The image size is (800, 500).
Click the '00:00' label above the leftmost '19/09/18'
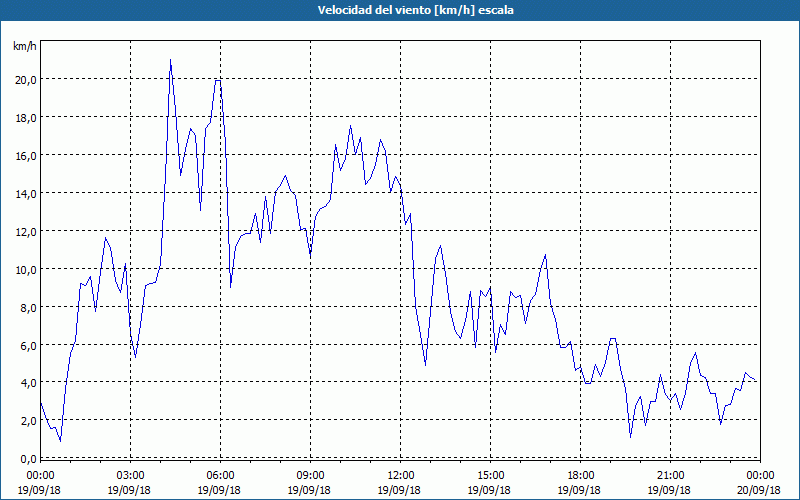(x=40, y=476)
